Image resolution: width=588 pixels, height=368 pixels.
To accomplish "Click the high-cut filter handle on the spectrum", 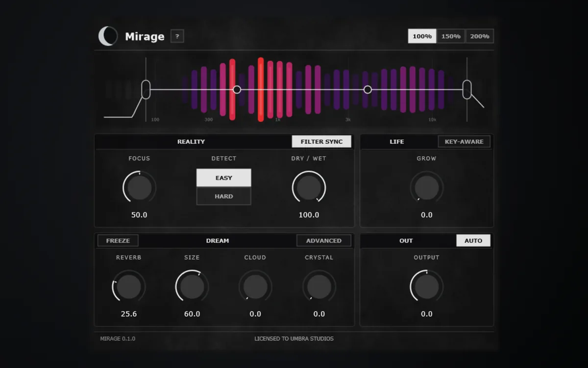I will [467, 89].
